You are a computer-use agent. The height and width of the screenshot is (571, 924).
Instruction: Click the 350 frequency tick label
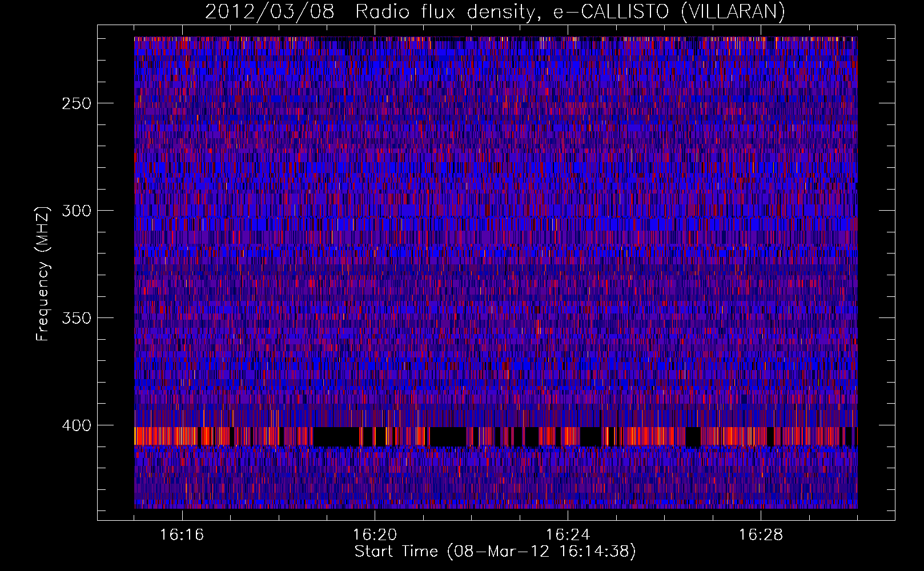pyautogui.click(x=77, y=318)
